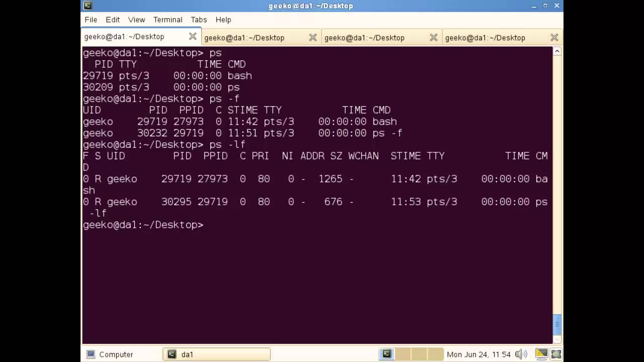Click the SZ value 1265

click(330, 178)
